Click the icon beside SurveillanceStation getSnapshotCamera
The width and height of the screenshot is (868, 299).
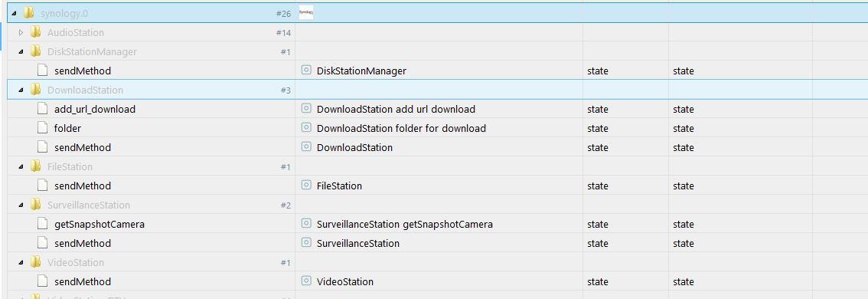coord(305,224)
